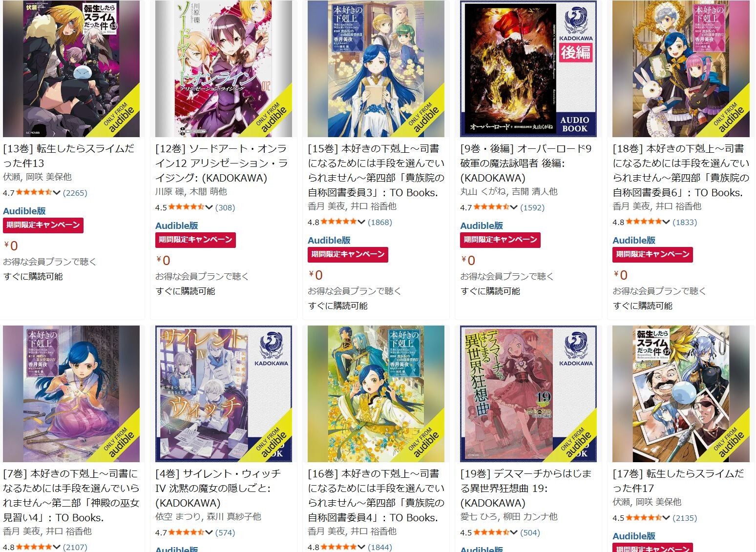This screenshot has width=756, height=552.
Task: Click 期間限定キャンペーン badge under 本好きの下剋上 [15巻]
Action: pyautogui.click(x=348, y=254)
